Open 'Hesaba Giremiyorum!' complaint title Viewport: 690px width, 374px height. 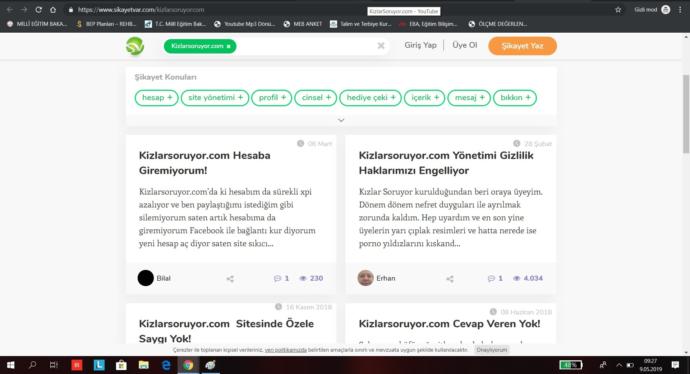pos(205,163)
